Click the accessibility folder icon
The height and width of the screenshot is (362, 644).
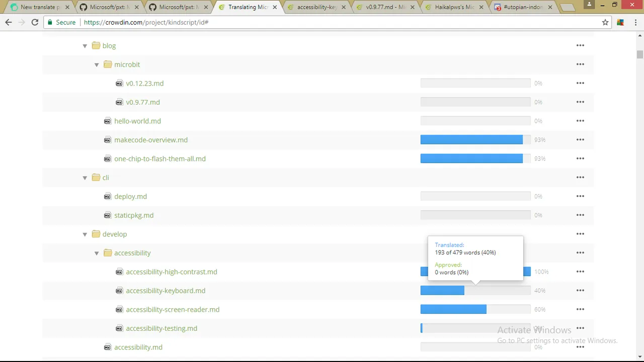(x=108, y=253)
